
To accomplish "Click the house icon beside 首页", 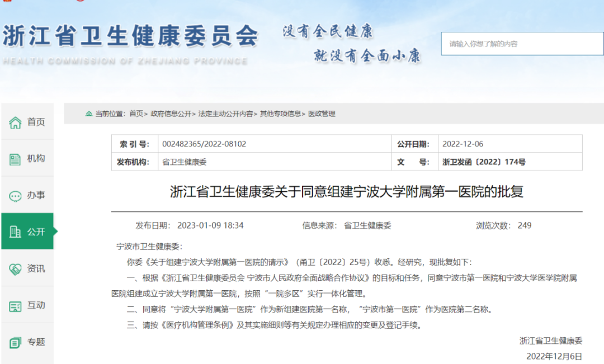I will point(15,122).
